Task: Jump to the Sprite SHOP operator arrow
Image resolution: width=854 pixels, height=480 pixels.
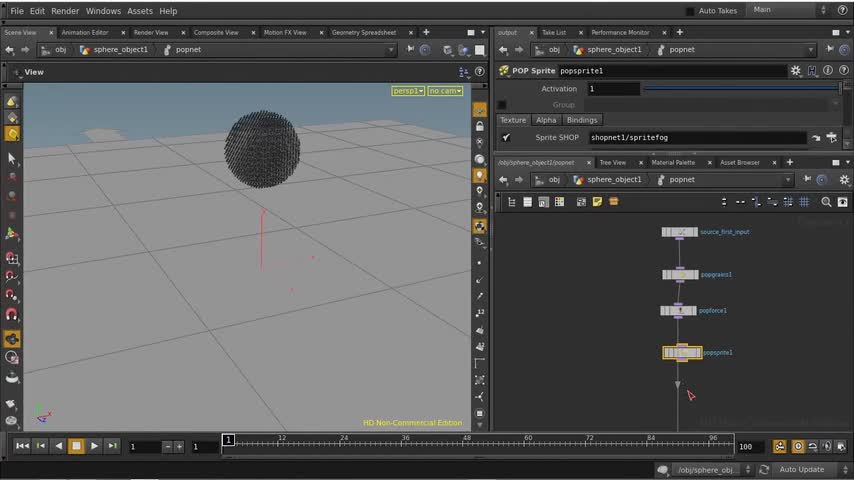Action: (x=816, y=138)
